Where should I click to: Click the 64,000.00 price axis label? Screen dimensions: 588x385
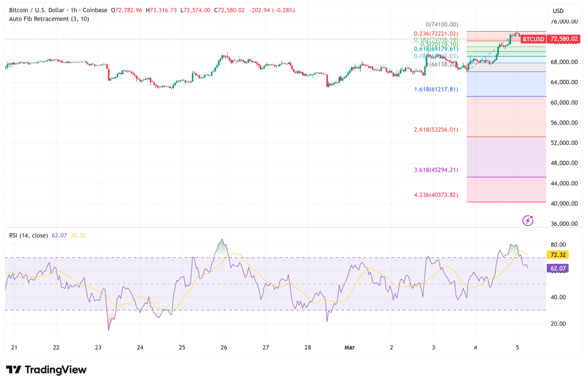(563, 82)
